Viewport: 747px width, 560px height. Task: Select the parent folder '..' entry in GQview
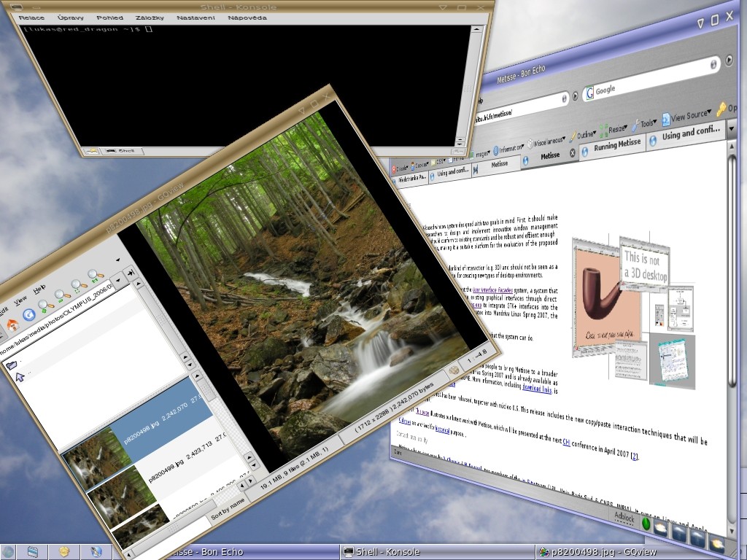tap(20, 377)
